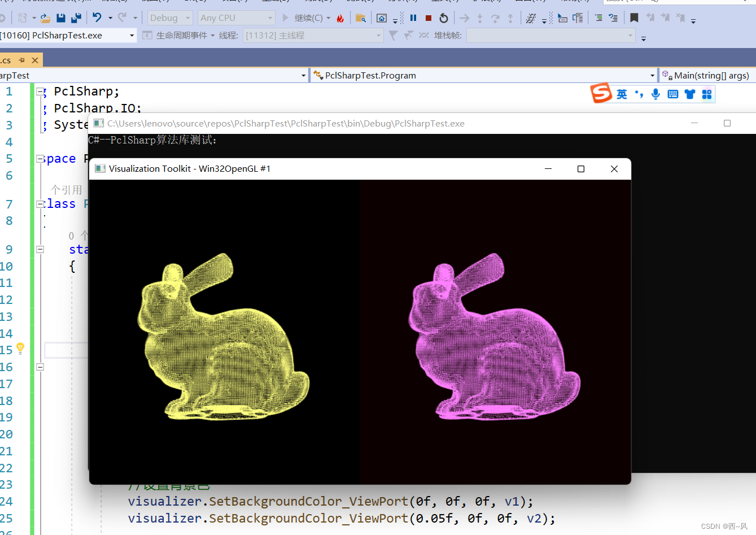Toggle the bookmark on current line
This screenshot has height=535, width=756.
pyautogui.click(x=634, y=18)
